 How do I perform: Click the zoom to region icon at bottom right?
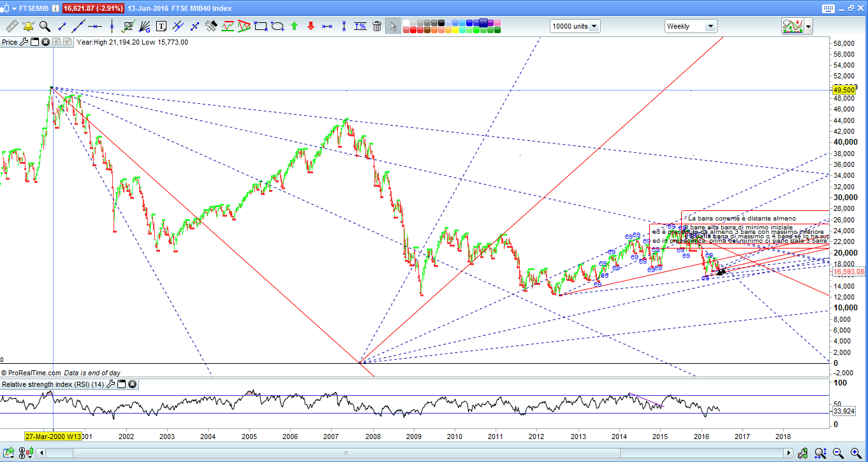tap(821, 453)
